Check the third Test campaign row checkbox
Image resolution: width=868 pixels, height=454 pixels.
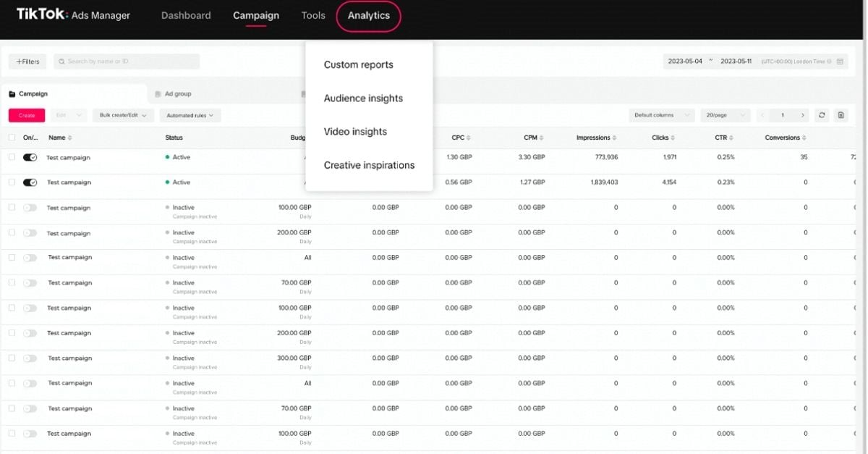pyautogui.click(x=11, y=208)
